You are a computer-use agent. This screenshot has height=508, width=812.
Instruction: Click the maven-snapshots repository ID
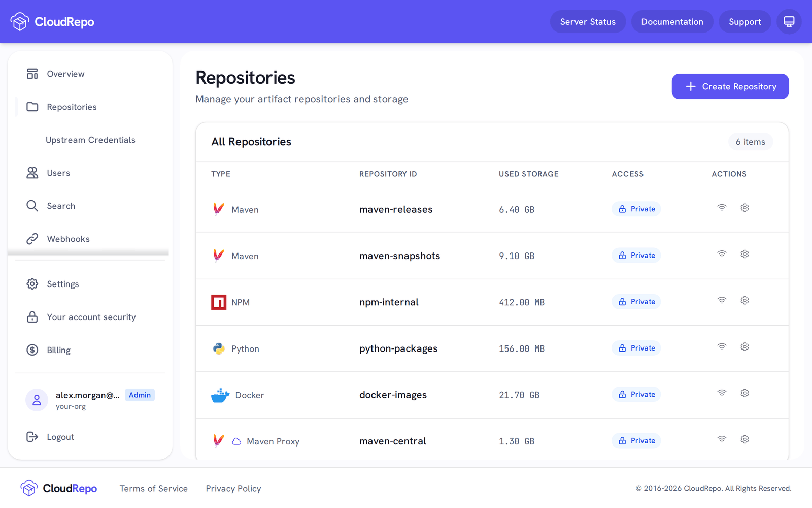tap(400, 256)
